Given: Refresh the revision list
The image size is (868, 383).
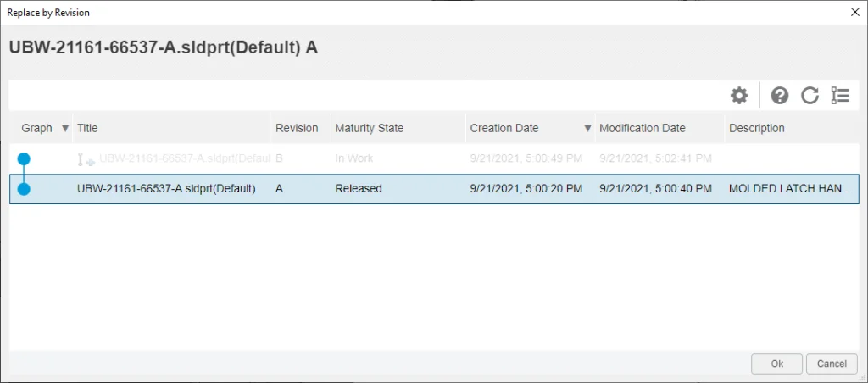Looking at the screenshot, I should point(810,96).
